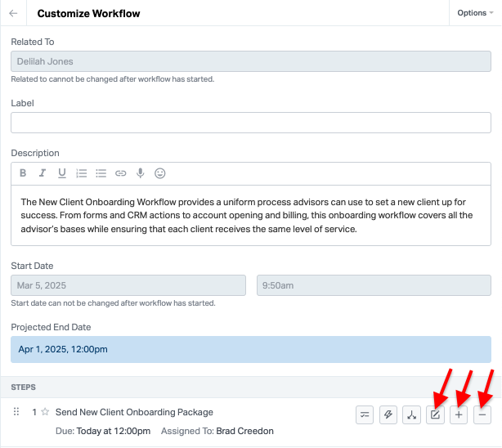Insert a numbered list in Description
Screen dimensions: 502x448
click(x=81, y=173)
